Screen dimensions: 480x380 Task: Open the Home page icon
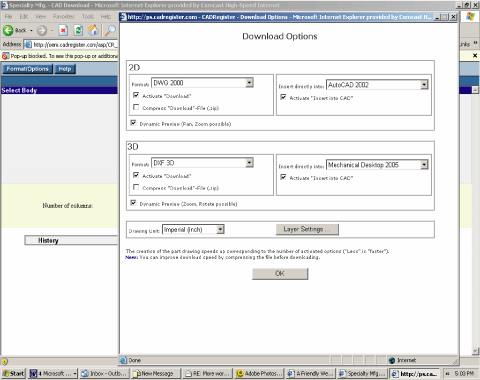(93, 30)
